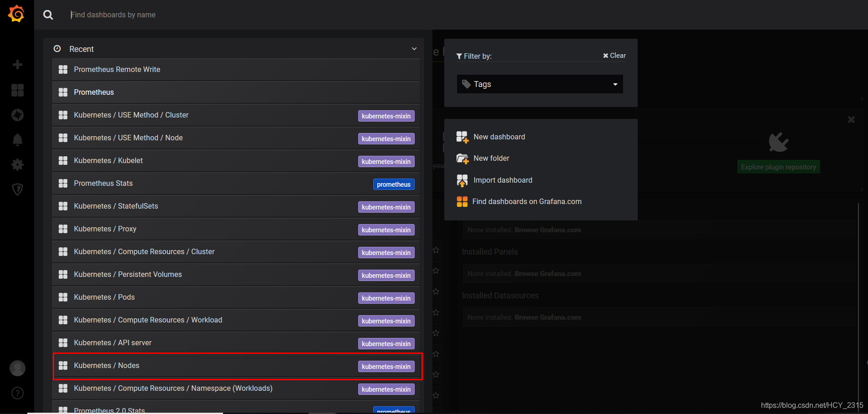This screenshot has width=868, height=414.
Task: Click the dashboard icon beside Kubernetes / Nodes
Action: [x=63, y=366]
